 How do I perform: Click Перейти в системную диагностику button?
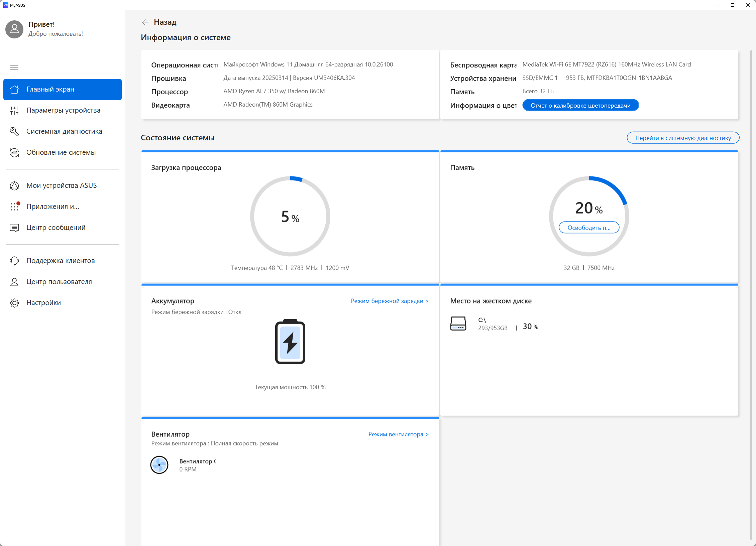(683, 138)
